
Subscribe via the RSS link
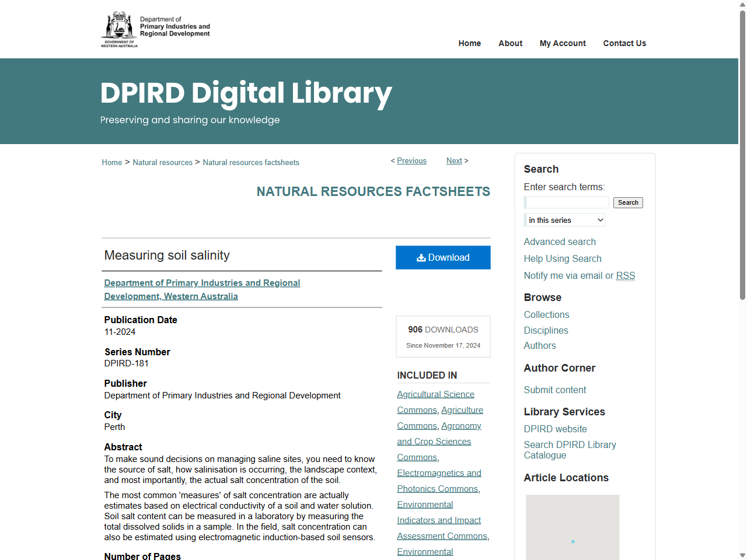(626, 276)
